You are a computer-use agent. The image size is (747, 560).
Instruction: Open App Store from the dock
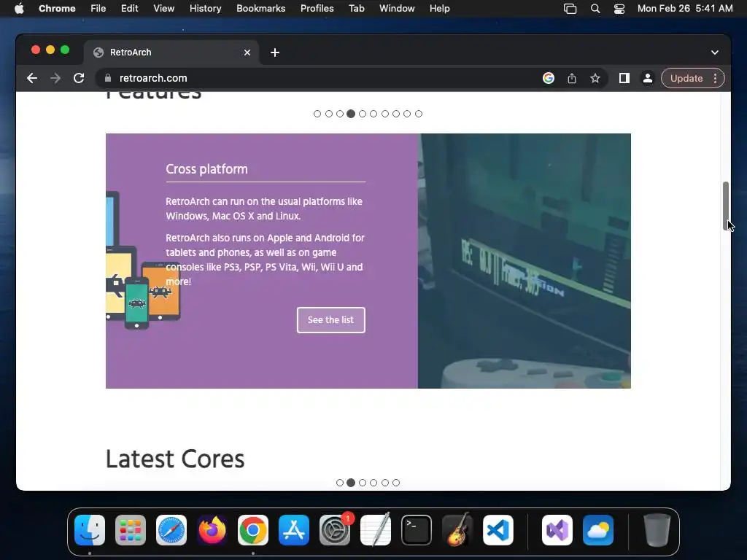click(294, 530)
